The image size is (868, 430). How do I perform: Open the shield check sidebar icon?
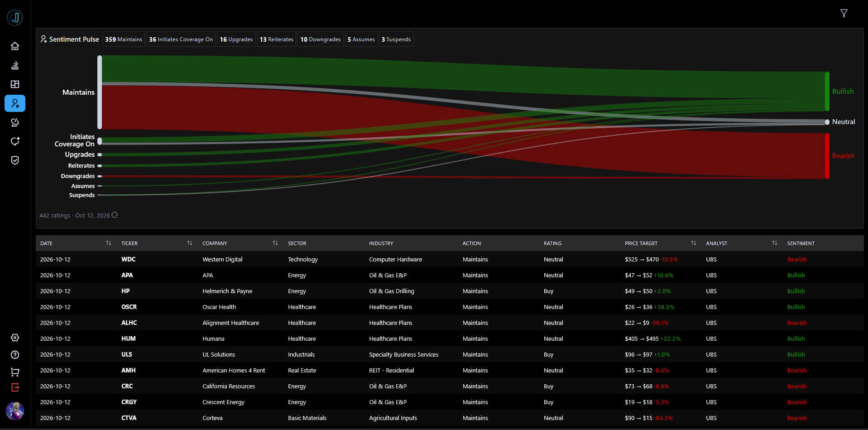coord(15,160)
